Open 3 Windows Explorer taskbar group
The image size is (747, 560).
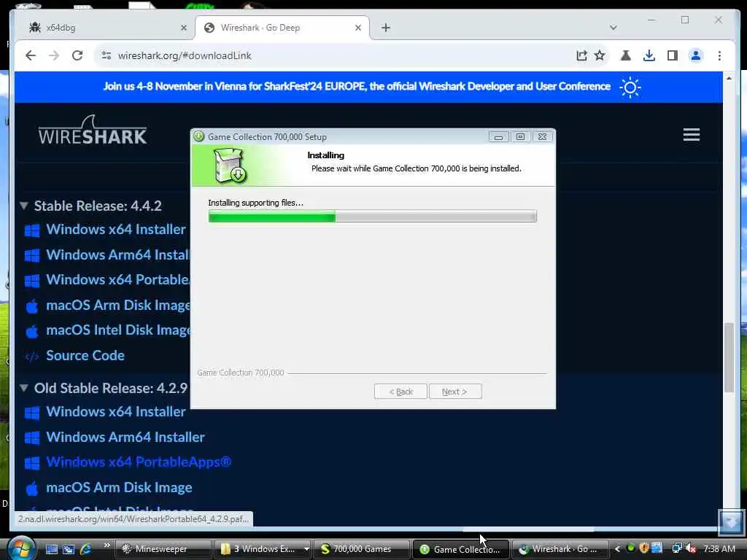pos(263,549)
